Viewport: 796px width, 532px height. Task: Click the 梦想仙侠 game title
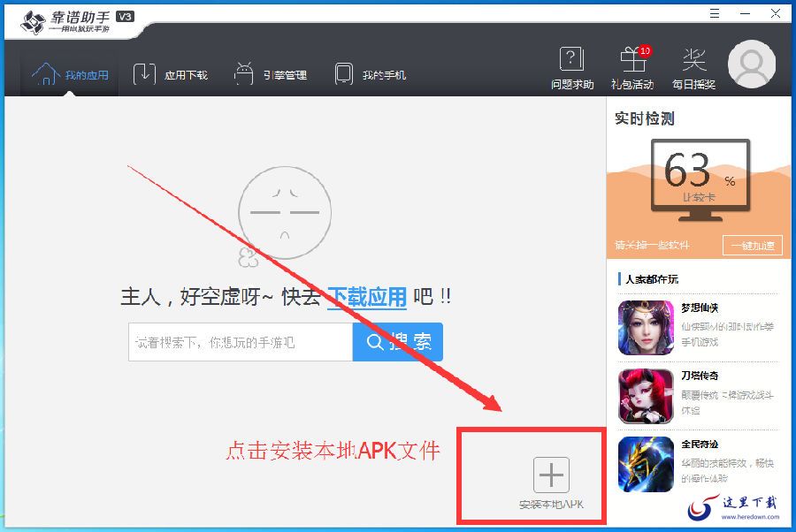click(700, 308)
